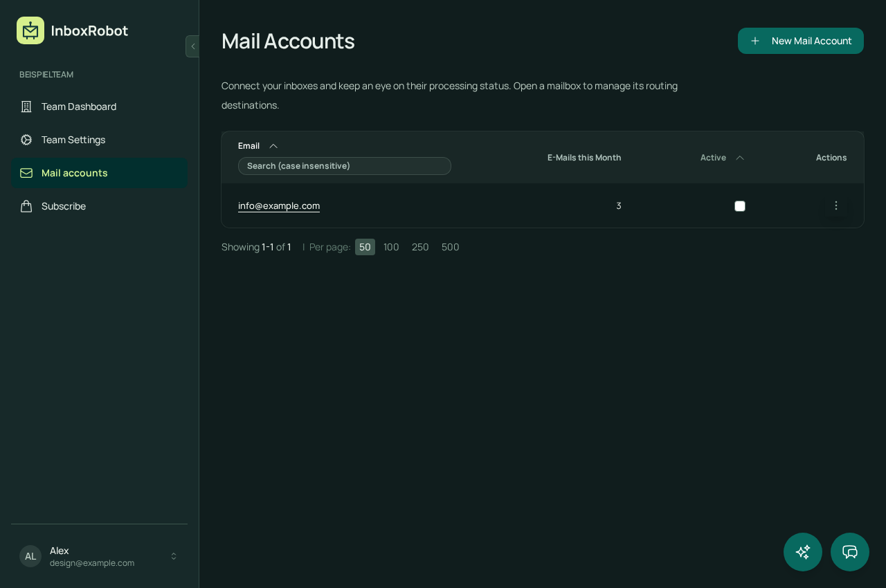The width and height of the screenshot is (886, 588).
Task: Click the Mail accounts envelope icon
Action: point(26,173)
